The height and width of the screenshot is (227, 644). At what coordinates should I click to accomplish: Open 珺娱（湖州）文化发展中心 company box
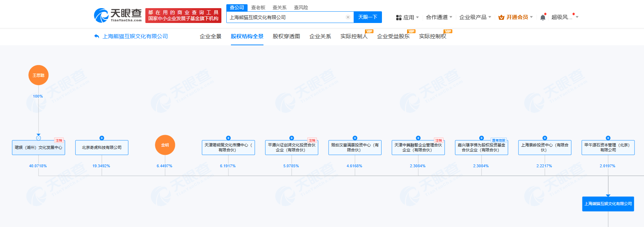pyautogui.click(x=39, y=147)
